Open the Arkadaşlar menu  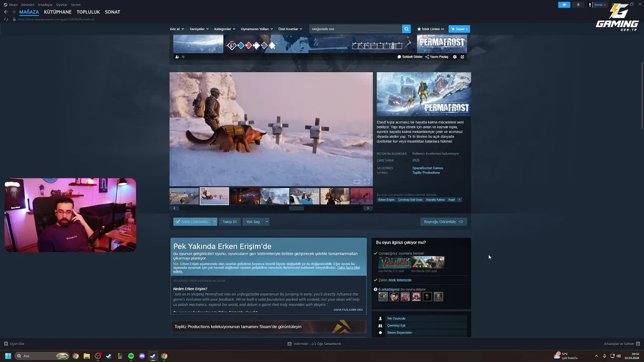(45, 5)
